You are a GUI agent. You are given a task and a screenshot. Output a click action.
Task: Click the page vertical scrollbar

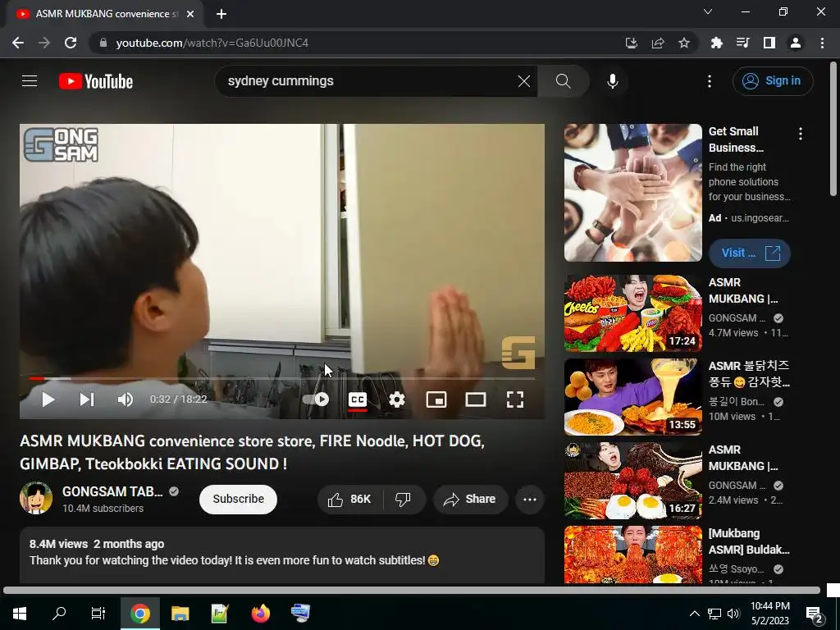point(833,129)
